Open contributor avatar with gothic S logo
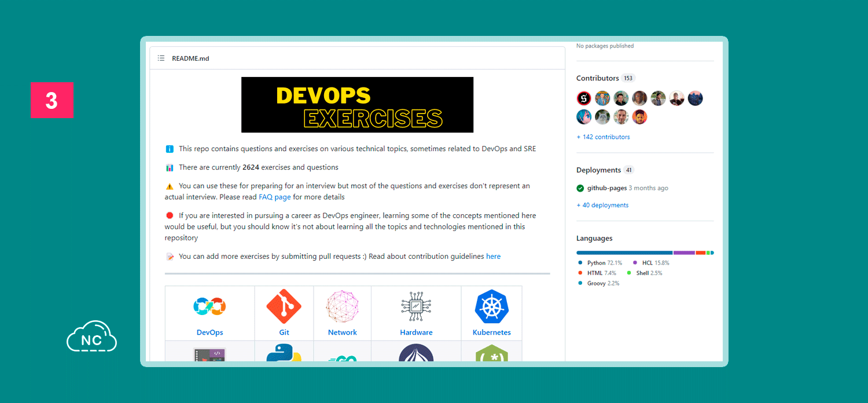The height and width of the screenshot is (403, 868). point(584,98)
